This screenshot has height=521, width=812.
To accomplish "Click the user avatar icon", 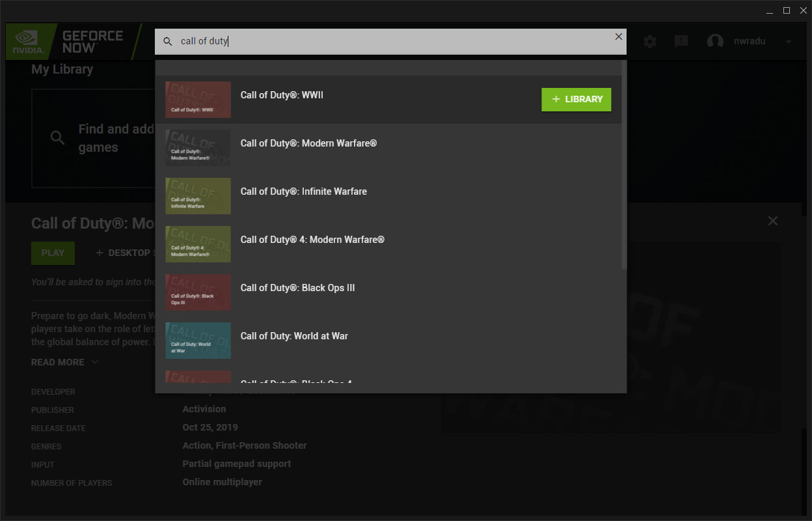I will click(715, 42).
